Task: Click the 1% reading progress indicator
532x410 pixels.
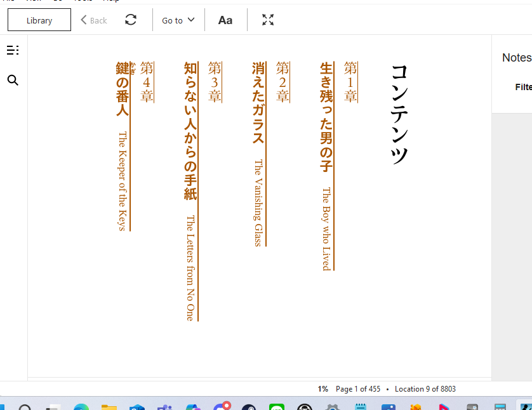Action: click(x=323, y=389)
